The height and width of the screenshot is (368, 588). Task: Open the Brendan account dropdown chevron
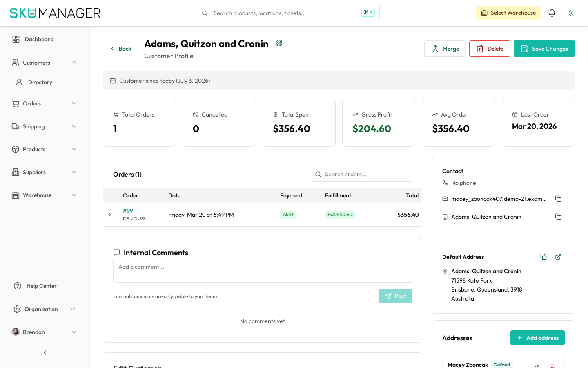(x=74, y=332)
